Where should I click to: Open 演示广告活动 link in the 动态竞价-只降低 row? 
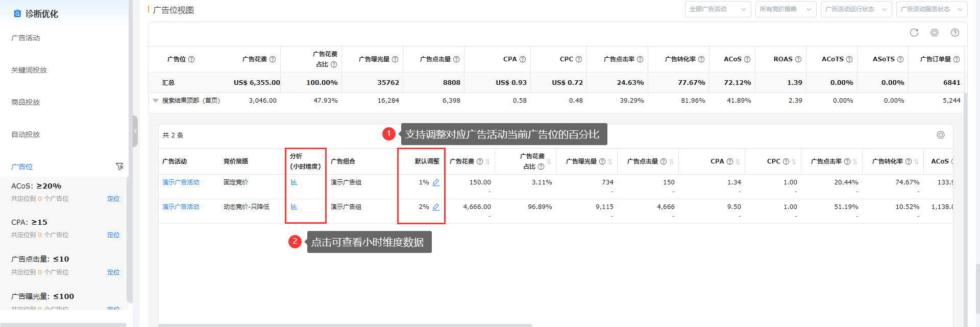point(181,207)
